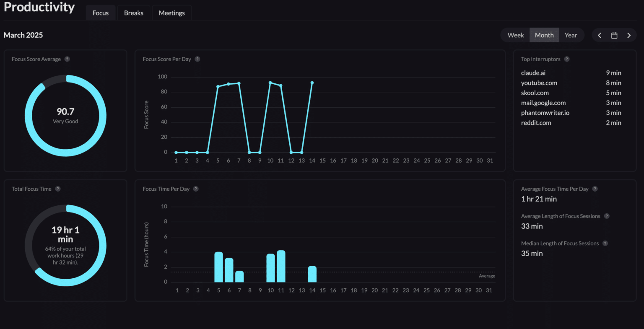Click phantomwriter.io in Top Interruptors
Screen dimensions: 644x329
pyautogui.click(x=545, y=113)
